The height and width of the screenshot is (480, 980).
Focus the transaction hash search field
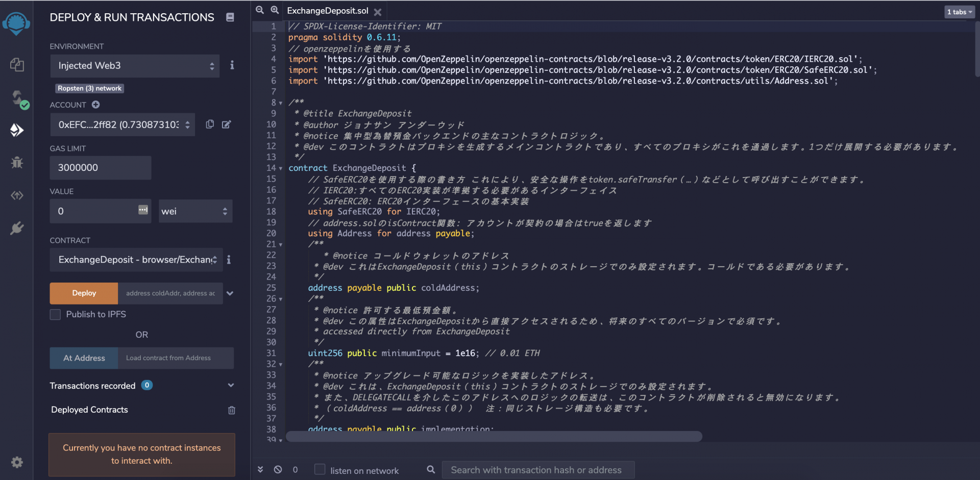point(538,470)
